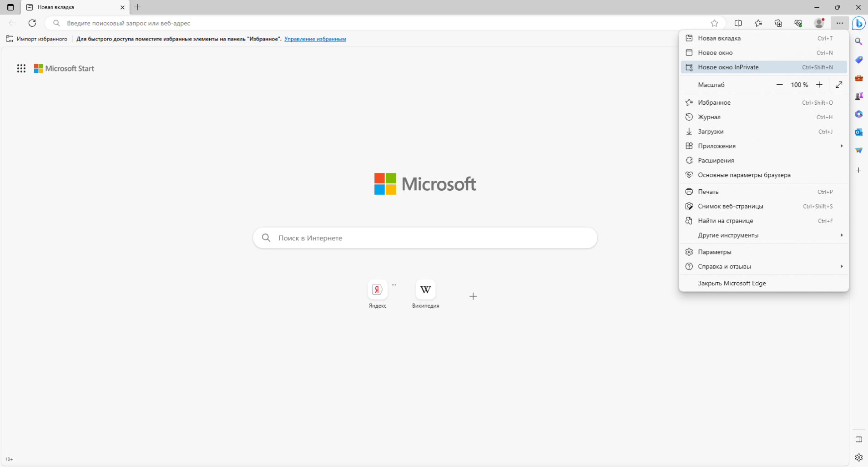Screen dimensions: 868x467
Task: Open the Outlook sidebar icon
Action: click(x=858, y=132)
